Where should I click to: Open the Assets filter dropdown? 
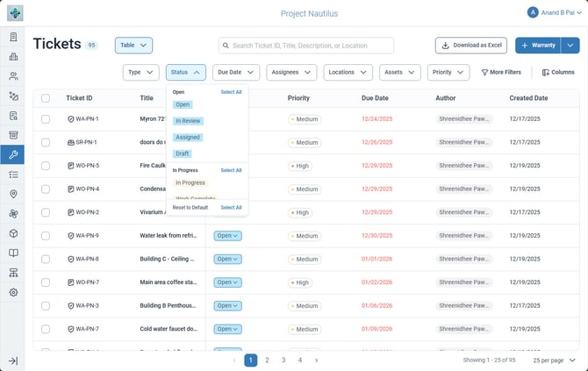[399, 72]
